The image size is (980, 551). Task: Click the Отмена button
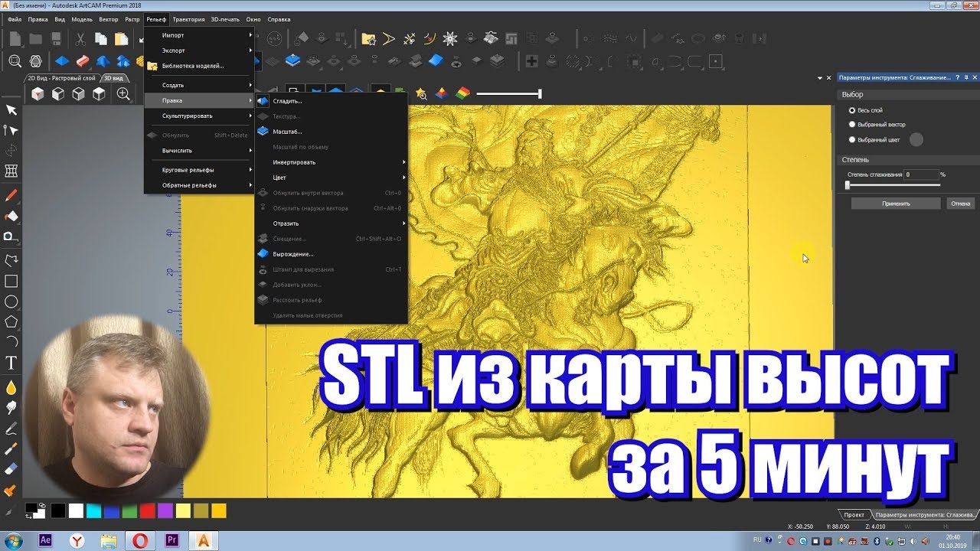point(961,204)
